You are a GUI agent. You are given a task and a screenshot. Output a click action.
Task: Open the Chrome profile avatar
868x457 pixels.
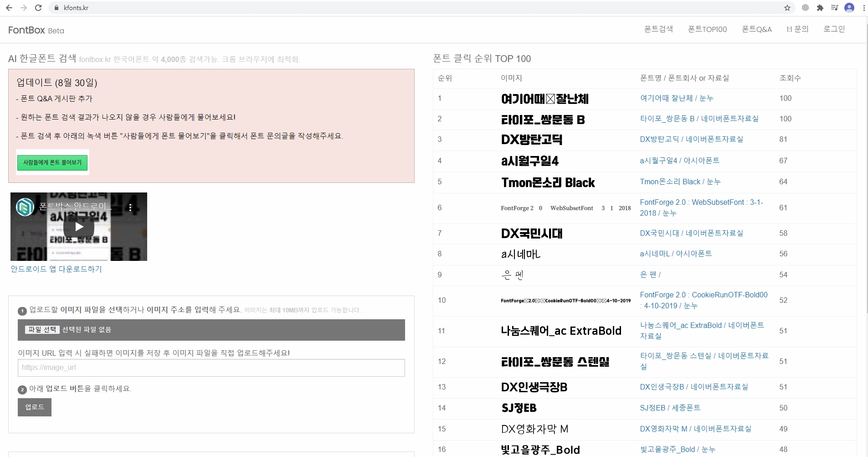pyautogui.click(x=849, y=8)
